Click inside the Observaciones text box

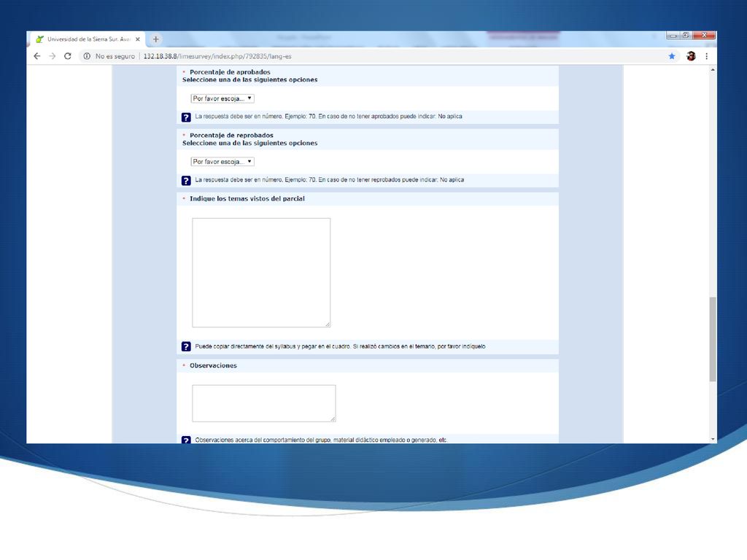coord(264,403)
